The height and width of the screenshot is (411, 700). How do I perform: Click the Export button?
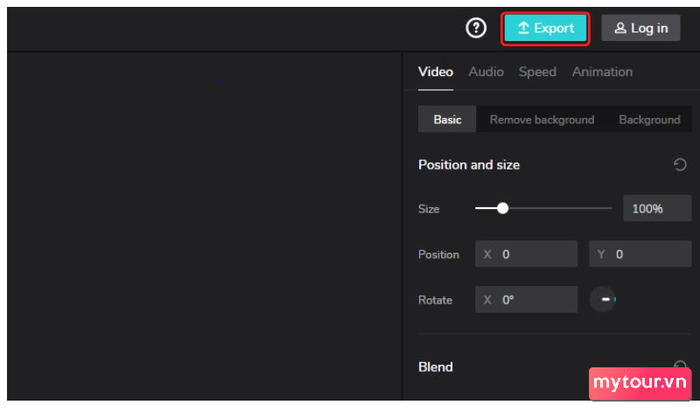coord(546,28)
